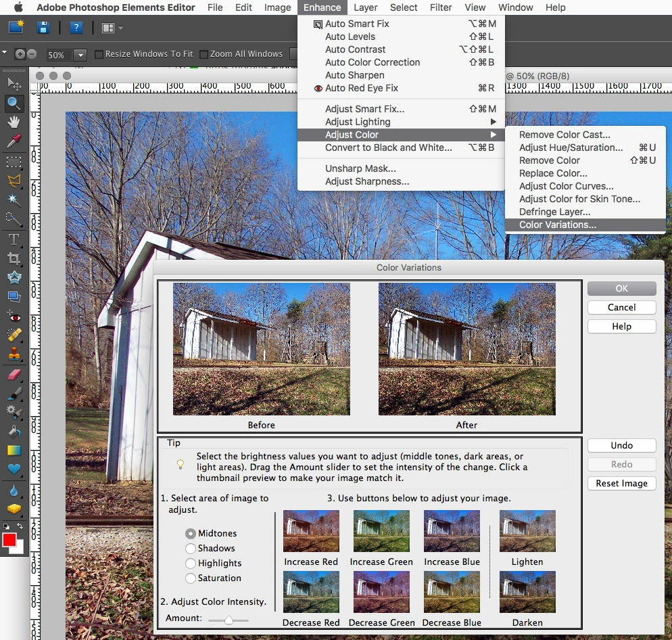Screen dimensions: 672x640
Task: Select the Rectangular Marquee tool
Action: click(x=14, y=162)
